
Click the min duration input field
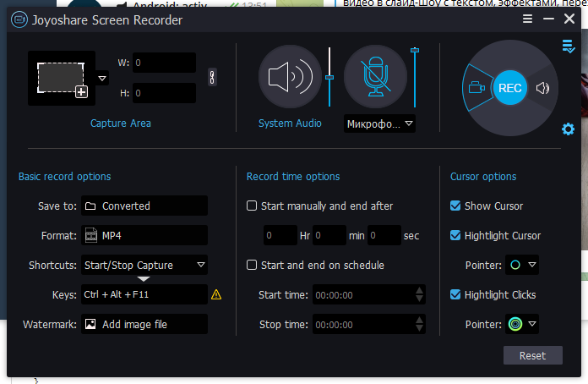(329, 235)
